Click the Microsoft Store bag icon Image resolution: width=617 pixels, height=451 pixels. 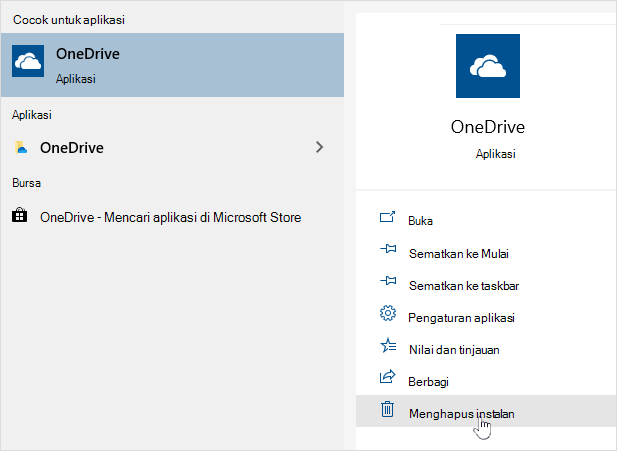(x=20, y=216)
